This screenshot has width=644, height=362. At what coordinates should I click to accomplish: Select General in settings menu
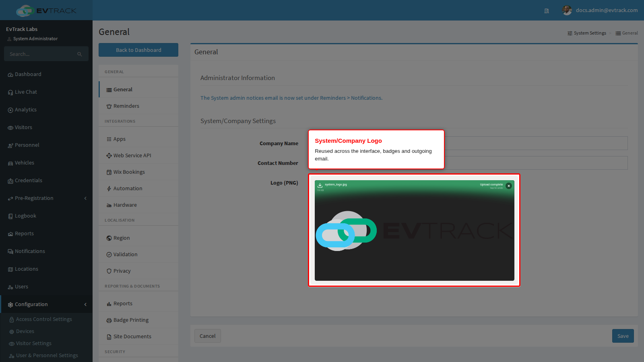click(x=138, y=90)
